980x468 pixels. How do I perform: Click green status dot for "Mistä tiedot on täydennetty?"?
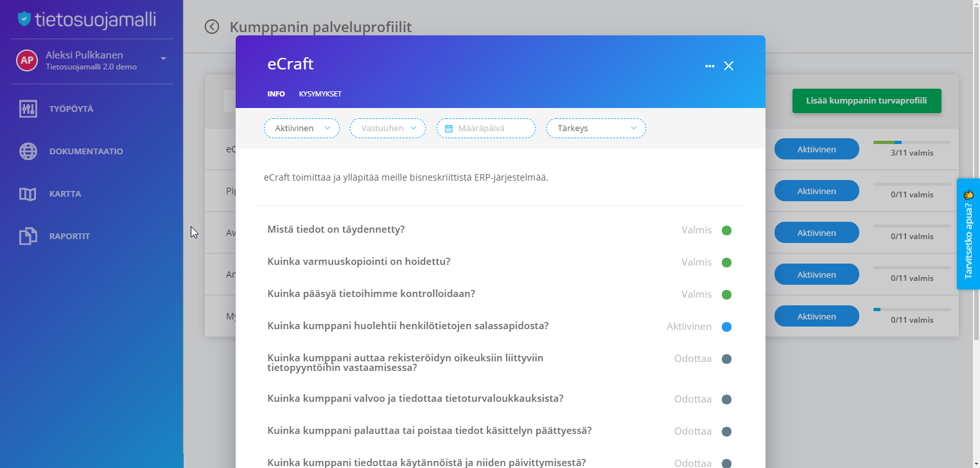click(x=727, y=230)
